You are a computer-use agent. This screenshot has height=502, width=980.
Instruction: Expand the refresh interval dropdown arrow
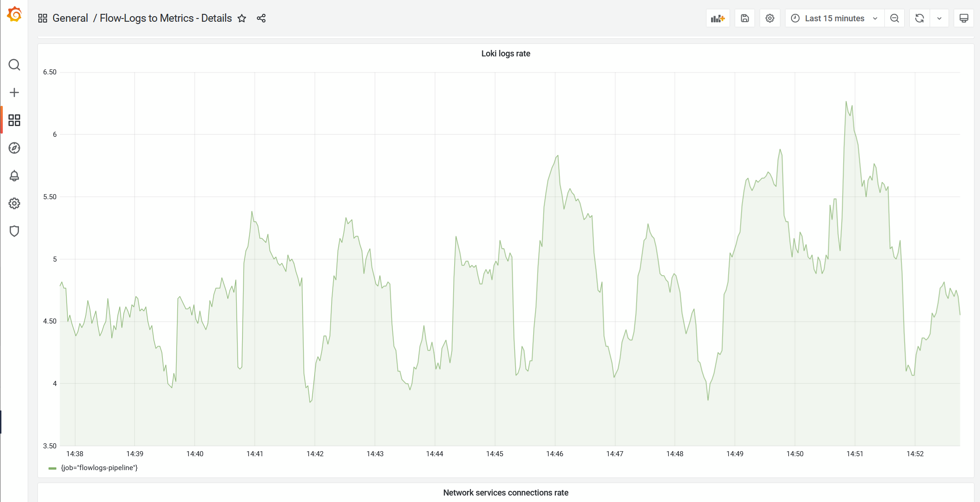pyautogui.click(x=939, y=18)
